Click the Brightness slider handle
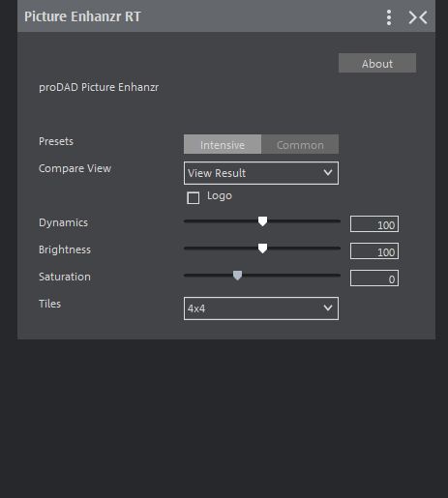Viewport: 448px width, 498px height. pyautogui.click(x=262, y=249)
